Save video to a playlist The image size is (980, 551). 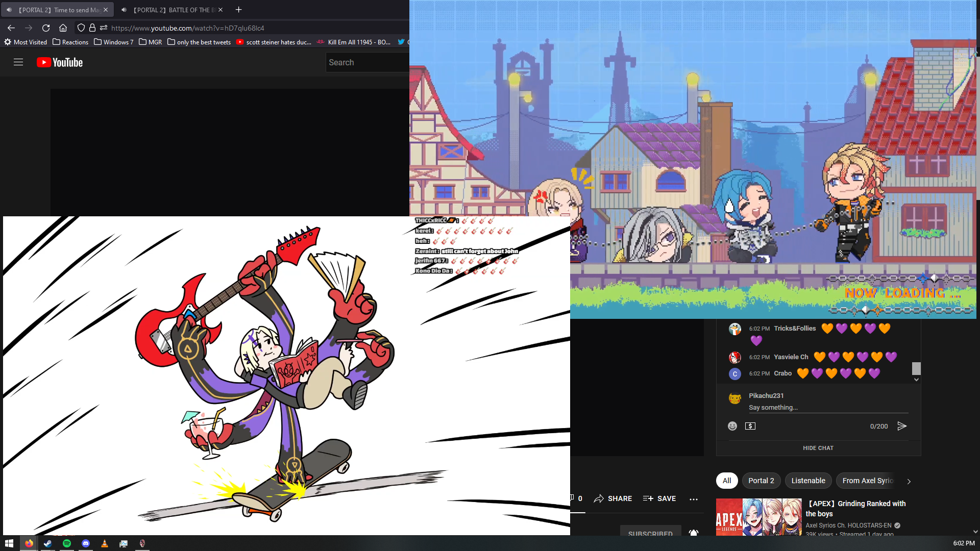(x=659, y=498)
